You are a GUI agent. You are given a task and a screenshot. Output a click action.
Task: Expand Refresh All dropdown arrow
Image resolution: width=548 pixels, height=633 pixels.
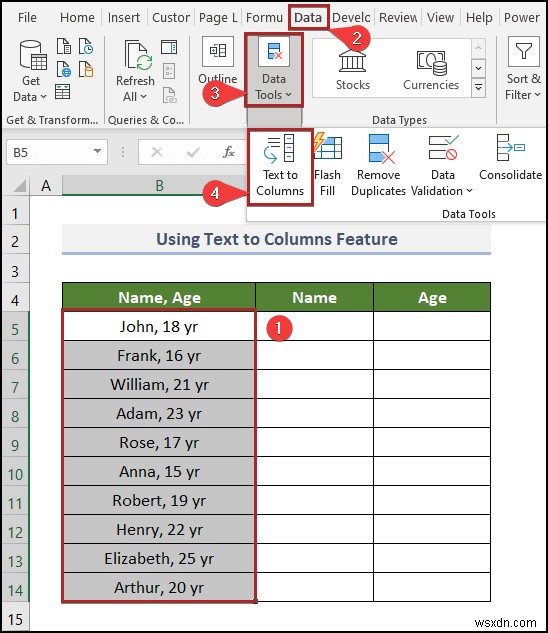(143, 96)
